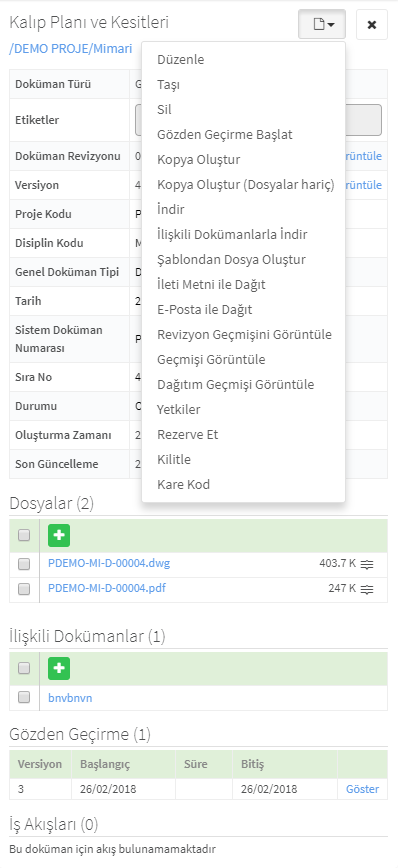Image resolution: width=398 pixels, height=868 pixels.
Task: Add a related document with green plus
Action: tap(59, 668)
